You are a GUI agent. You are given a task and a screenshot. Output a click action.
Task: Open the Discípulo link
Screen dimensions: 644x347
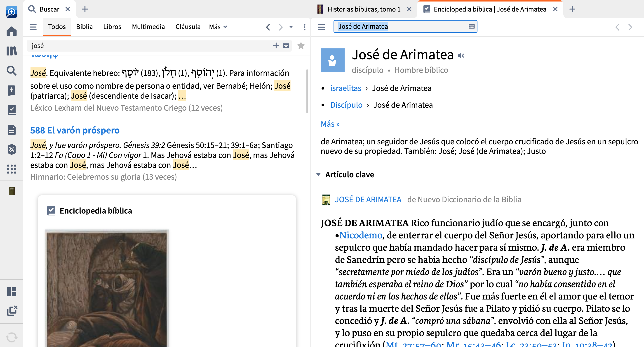coord(346,105)
